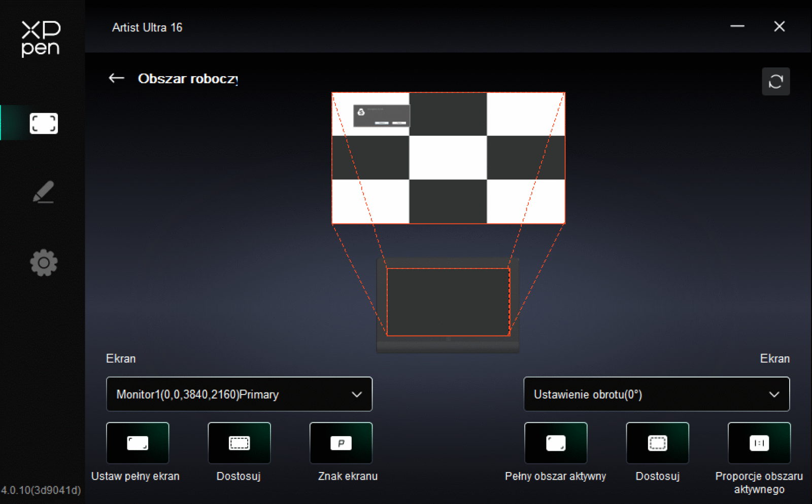Enable Proporcje obszaru aktywnego icon button
This screenshot has width=812, height=504.
coord(759,443)
